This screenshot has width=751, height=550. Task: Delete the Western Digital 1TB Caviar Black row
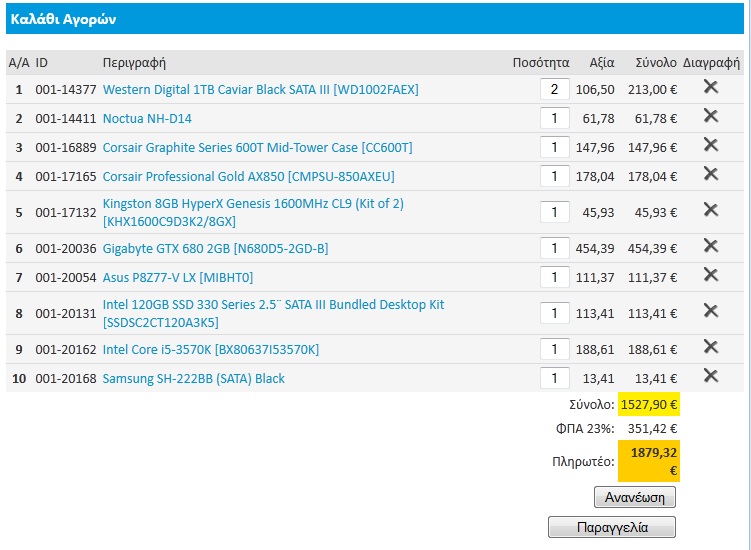point(711,87)
